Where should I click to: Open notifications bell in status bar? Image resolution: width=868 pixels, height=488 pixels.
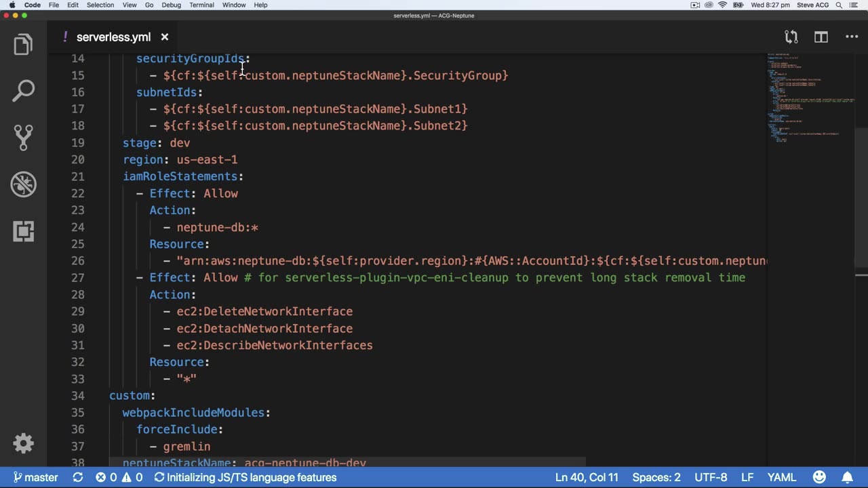[847, 477]
